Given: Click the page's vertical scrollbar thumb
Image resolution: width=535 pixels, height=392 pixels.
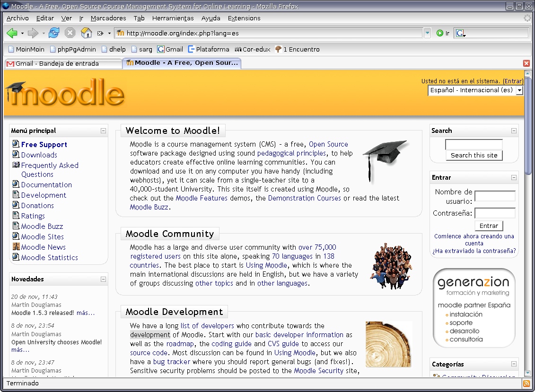Looking at the screenshot, I should (528, 126).
